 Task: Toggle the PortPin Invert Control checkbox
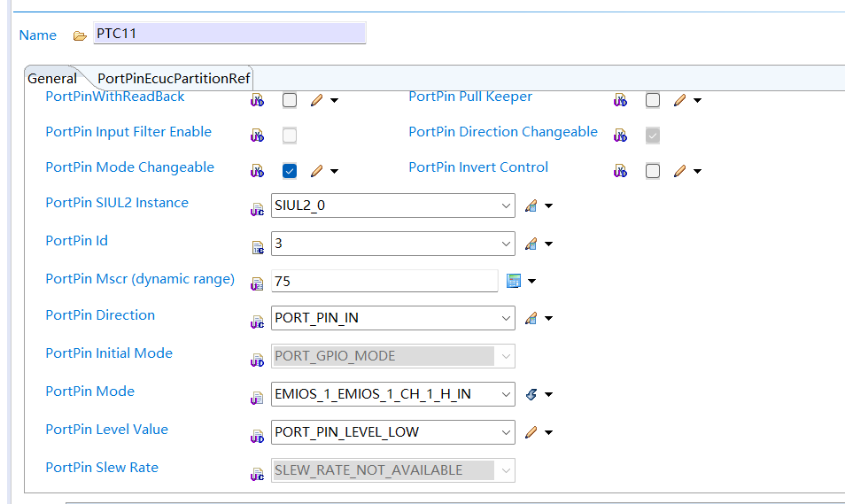coord(653,171)
